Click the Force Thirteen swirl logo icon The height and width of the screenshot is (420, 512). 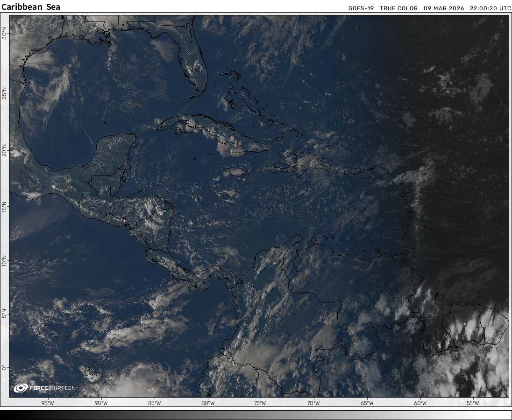(21, 388)
